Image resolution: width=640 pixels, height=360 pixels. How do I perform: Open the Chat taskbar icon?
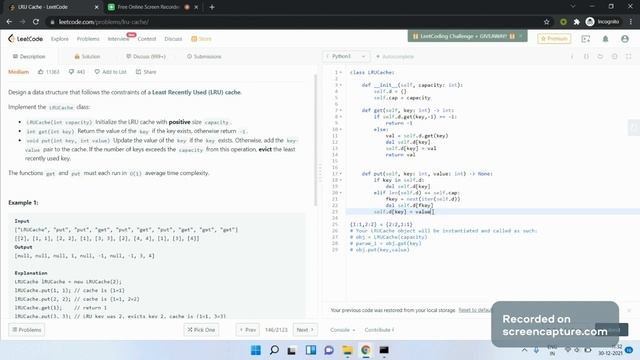pos(329,350)
